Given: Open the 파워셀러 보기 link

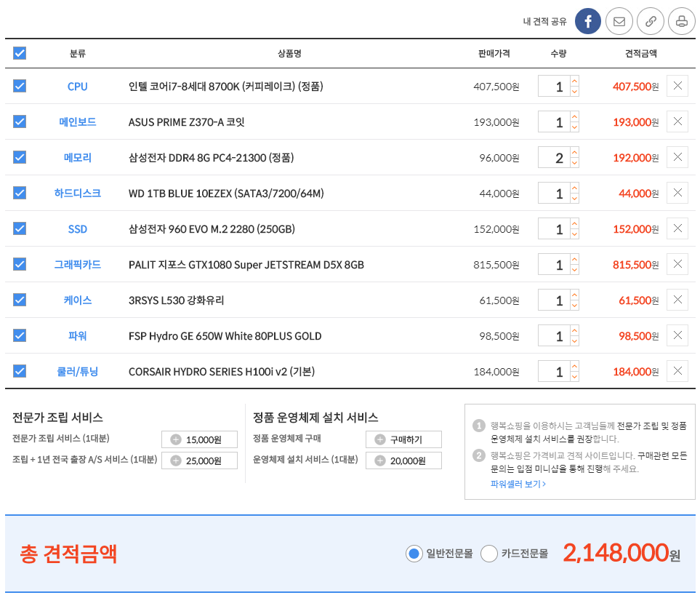Looking at the screenshot, I should 518,484.
